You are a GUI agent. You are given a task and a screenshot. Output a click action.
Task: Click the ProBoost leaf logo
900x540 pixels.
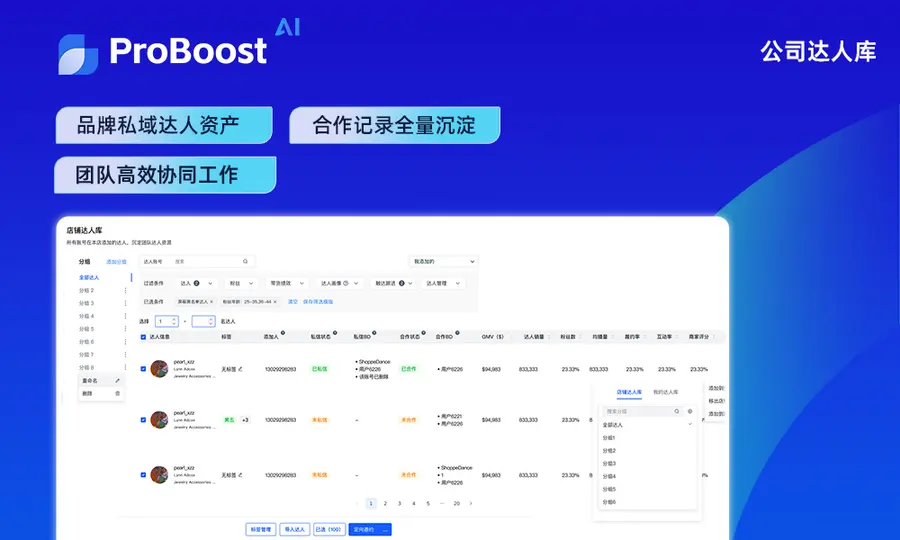click(78, 54)
